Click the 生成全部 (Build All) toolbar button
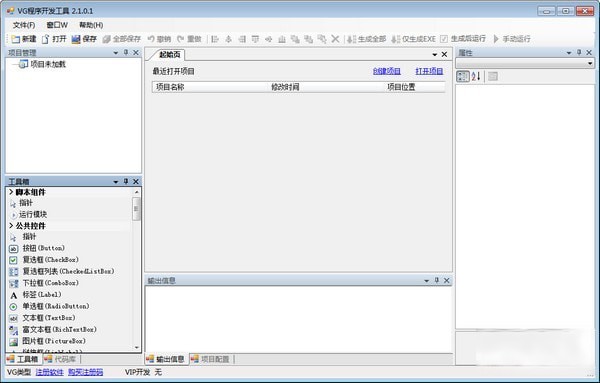Image resolution: width=600 pixels, height=383 pixels. [367, 39]
